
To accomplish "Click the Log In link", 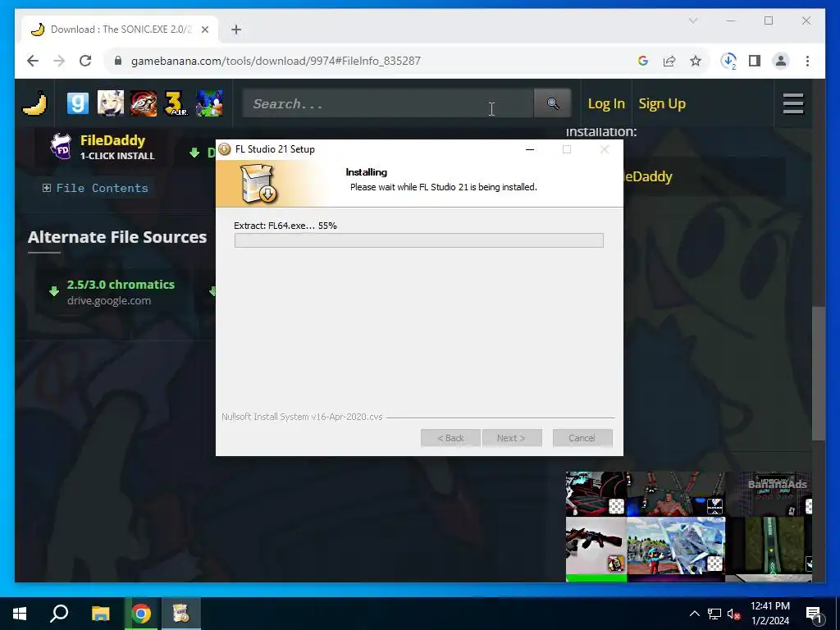I will [606, 103].
